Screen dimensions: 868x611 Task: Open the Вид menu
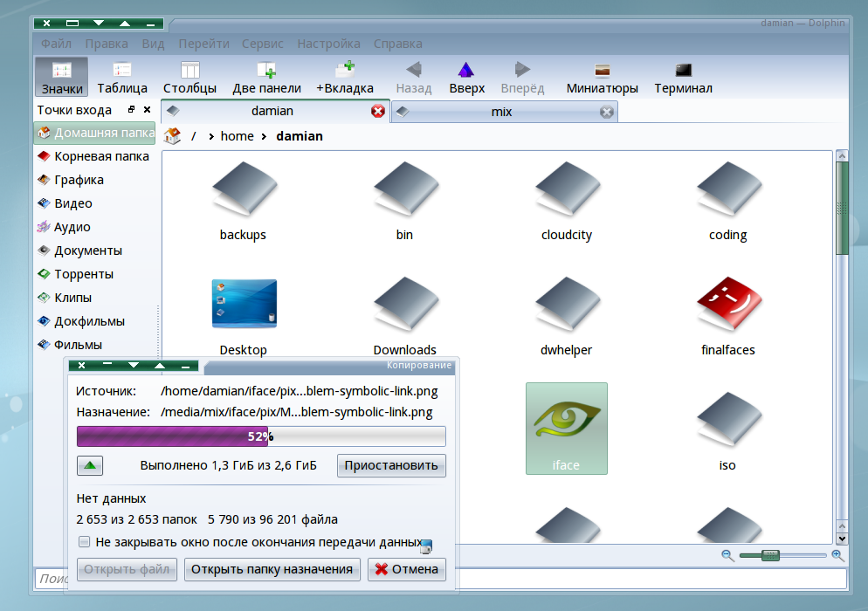coord(153,44)
